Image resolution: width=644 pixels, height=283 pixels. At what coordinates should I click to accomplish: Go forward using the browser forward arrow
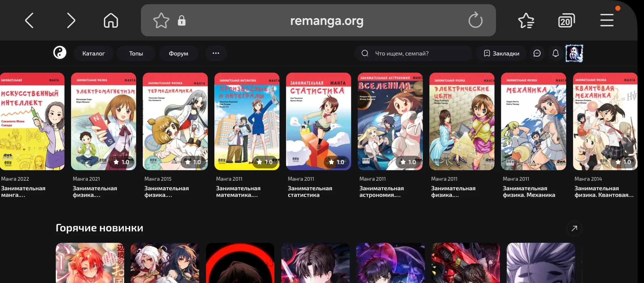click(x=71, y=20)
